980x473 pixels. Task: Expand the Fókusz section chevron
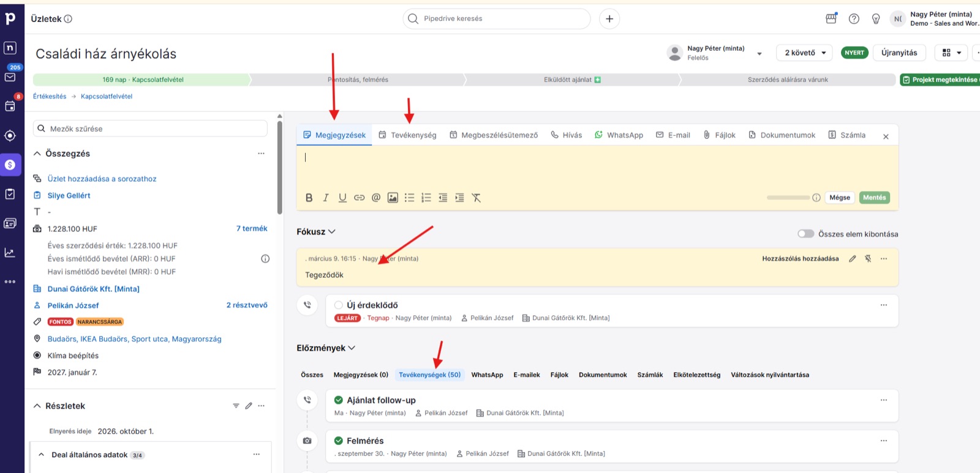pyautogui.click(x=332, y=232)
